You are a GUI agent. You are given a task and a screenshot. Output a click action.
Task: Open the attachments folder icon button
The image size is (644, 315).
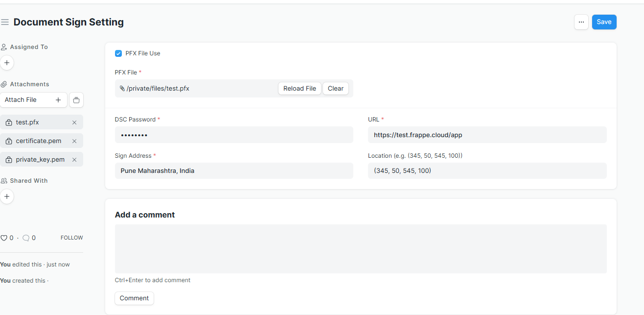76,100
